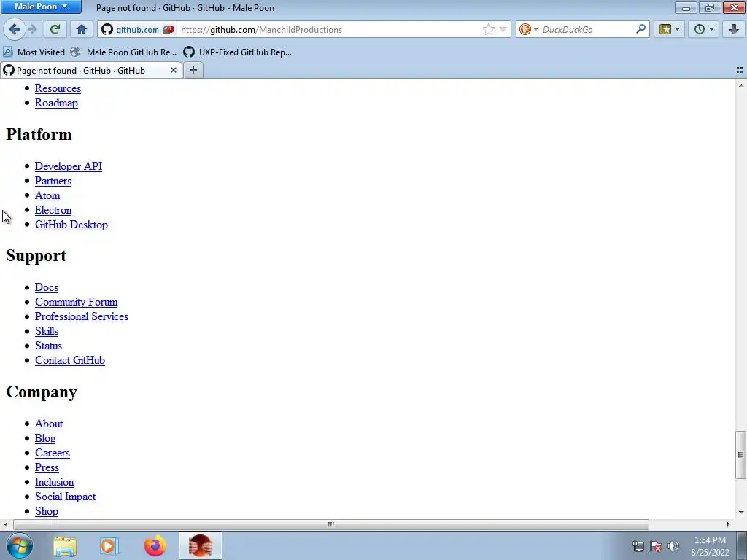Image resolution: width=747 pixels, height=560 pixels.
Task: Open Male Poon GitHub Re... bookmark
Action: (x=124, y=52)
